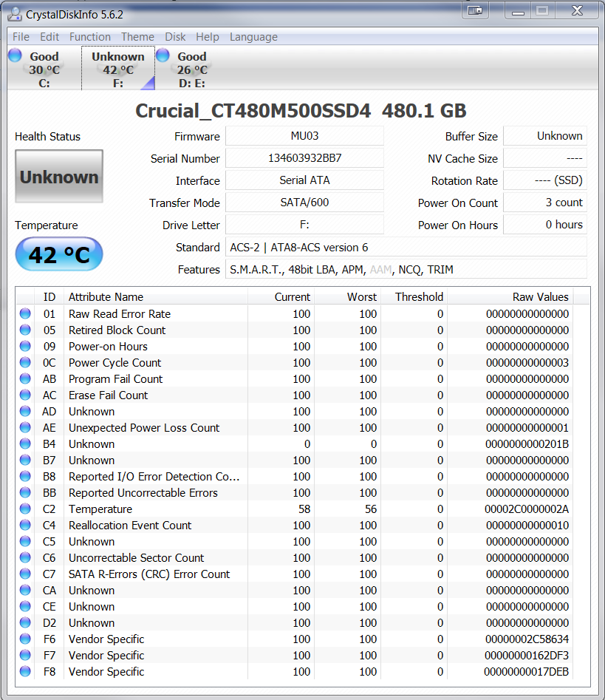The width and height of the screenshot is (605, 700).
Task: Click the 42 °C temperature indicator
Action: pyautogui.click(x=59, y=255)
